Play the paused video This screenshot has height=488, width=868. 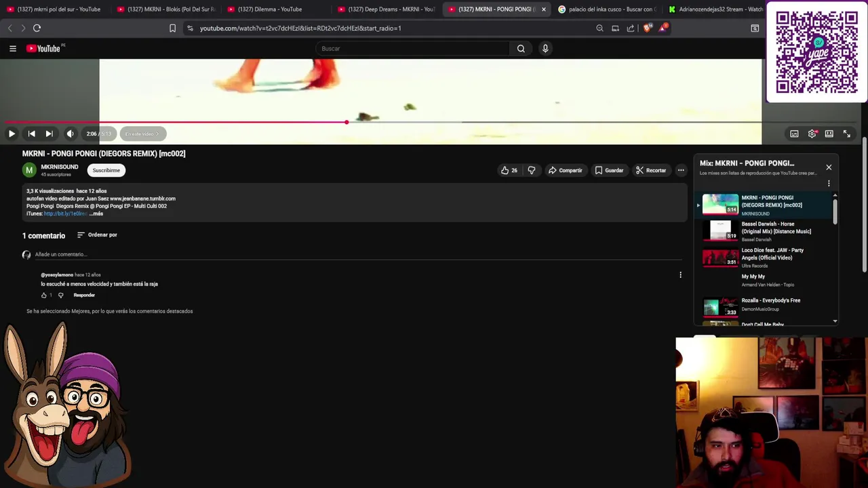[x=12, y=134]
